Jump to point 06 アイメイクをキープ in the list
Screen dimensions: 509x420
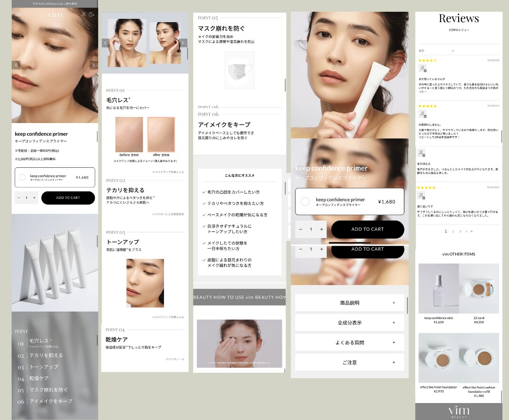45,402
